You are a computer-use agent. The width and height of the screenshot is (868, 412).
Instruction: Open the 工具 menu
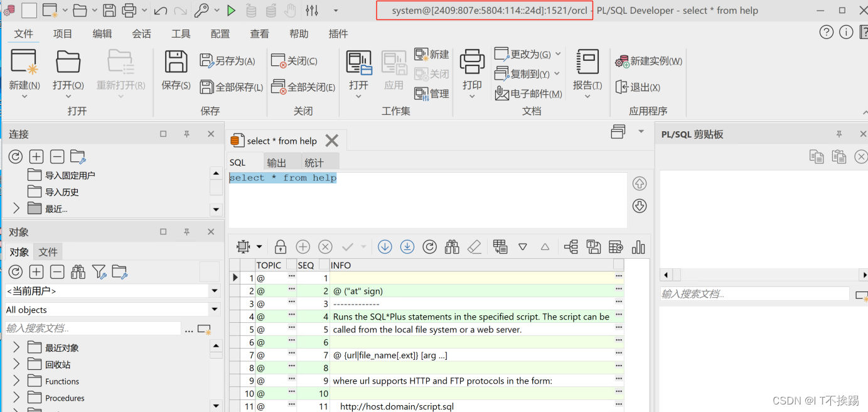181,33
